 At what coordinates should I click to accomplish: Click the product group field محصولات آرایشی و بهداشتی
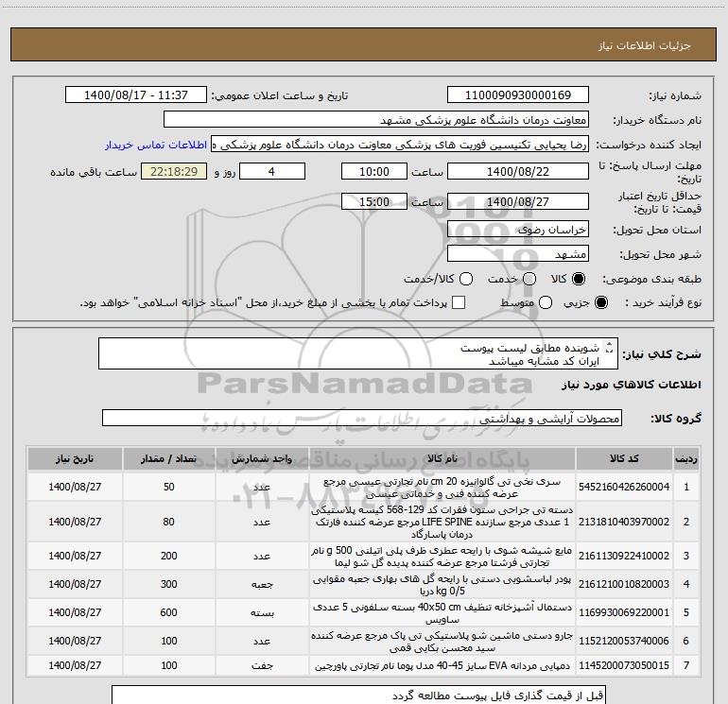pyautogui.click(x=362, y=418)
